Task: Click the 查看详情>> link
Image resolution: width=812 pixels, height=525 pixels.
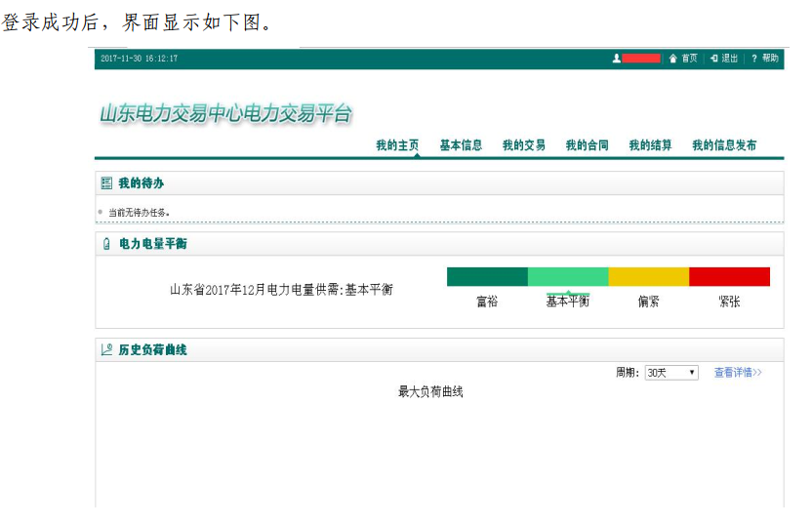Action: [x=737, y=373]
